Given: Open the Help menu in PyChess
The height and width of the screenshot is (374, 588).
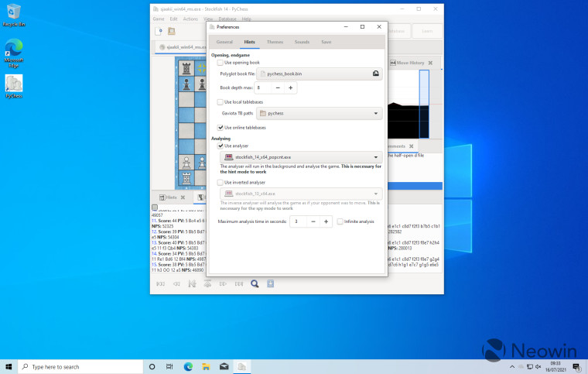Looking at the screenshot, I should 246,19.
